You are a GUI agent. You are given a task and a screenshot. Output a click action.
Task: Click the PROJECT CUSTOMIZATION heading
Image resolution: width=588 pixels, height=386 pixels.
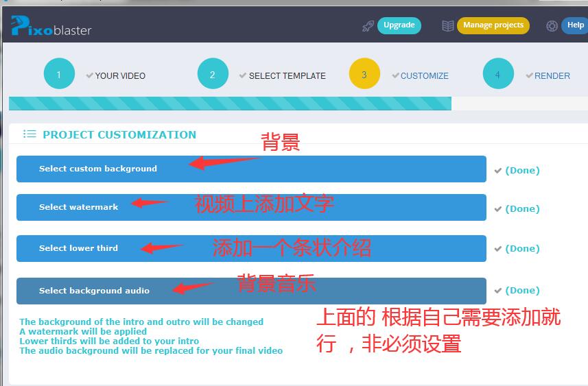[x=119, y=134]
